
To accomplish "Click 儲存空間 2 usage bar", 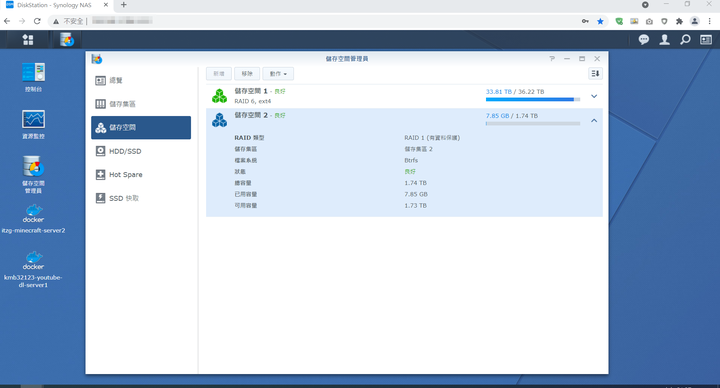I will click(533, 124).
